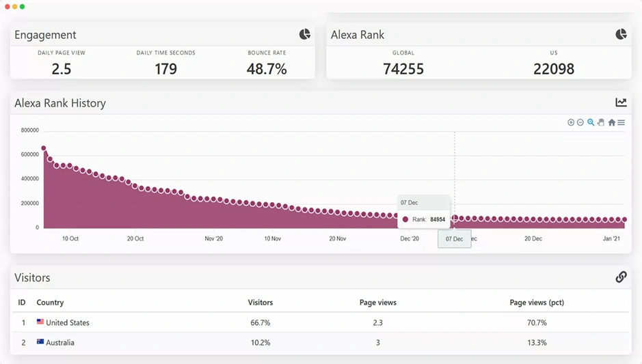Click the Visitors link chain icon
Image resolution: width=642 pixels, height=364 pixels.
[x=621, y=277]
